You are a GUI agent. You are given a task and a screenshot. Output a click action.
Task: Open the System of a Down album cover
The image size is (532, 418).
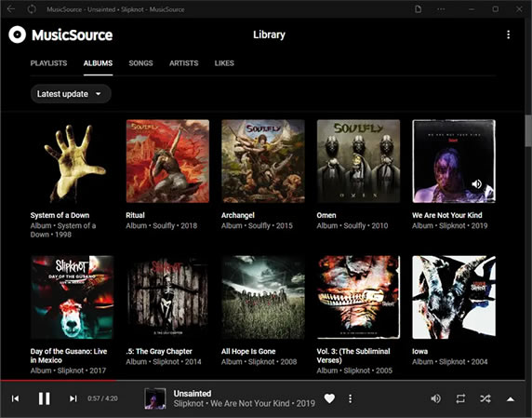coord(72,161)
